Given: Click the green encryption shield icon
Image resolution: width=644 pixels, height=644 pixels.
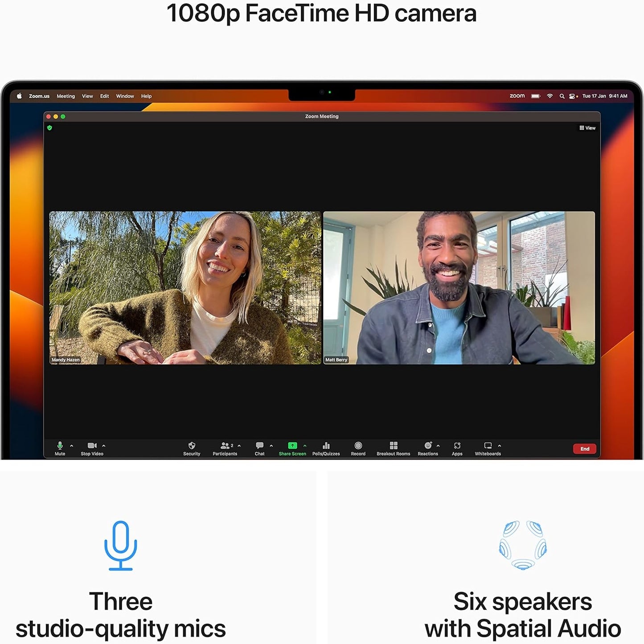Looking at the screenshot, I should pos(49,128).
